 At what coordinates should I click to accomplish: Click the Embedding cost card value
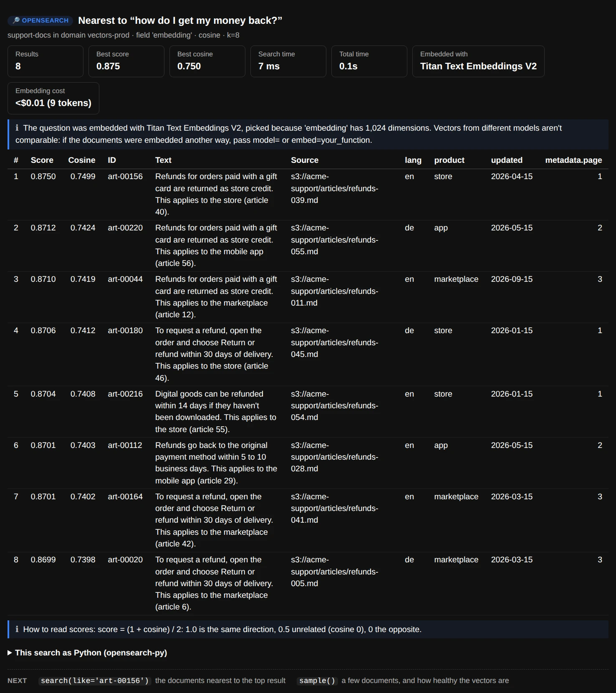point(53,103)
